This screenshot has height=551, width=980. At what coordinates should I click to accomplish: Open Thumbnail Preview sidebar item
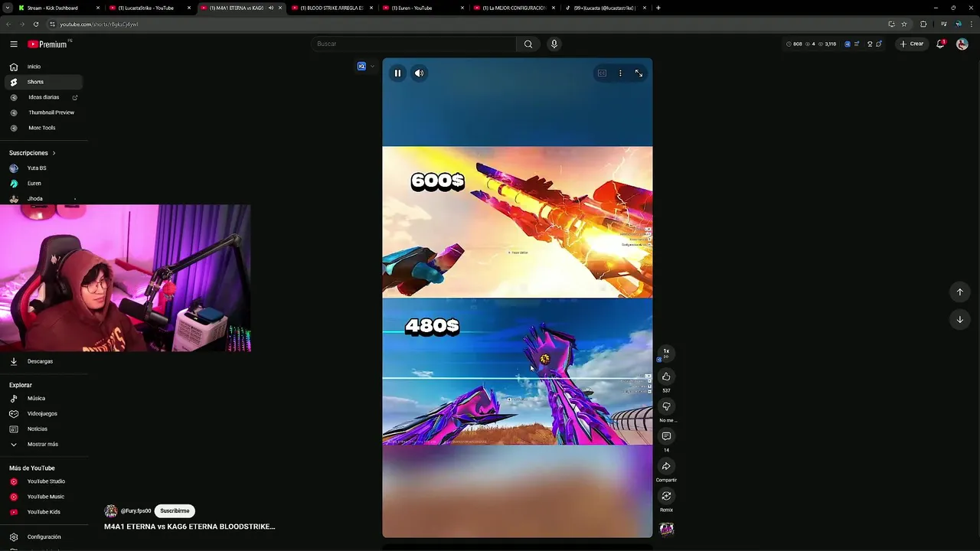pyautogui.click(x=44, y=112)
